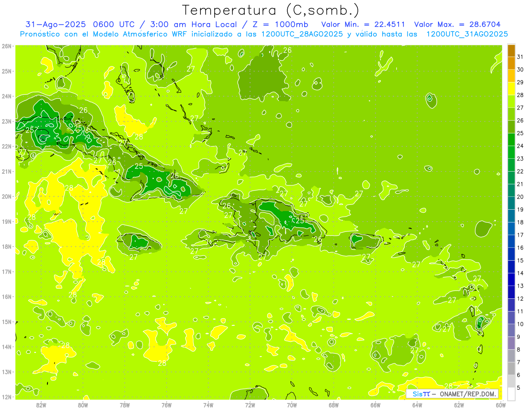Click the dark green colorbar segment between 24 and 25
Viewport: 532px width, 411px height.
tap(511, 139)
